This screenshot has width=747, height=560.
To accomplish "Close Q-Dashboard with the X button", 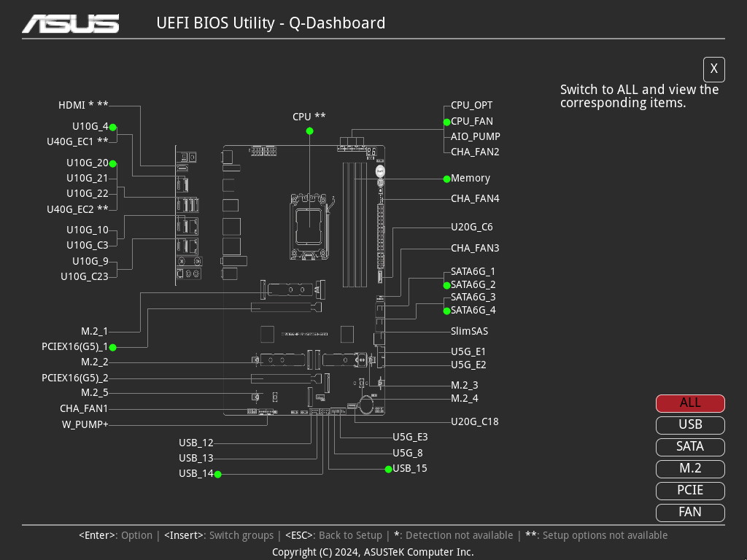I will coord(713,69).
